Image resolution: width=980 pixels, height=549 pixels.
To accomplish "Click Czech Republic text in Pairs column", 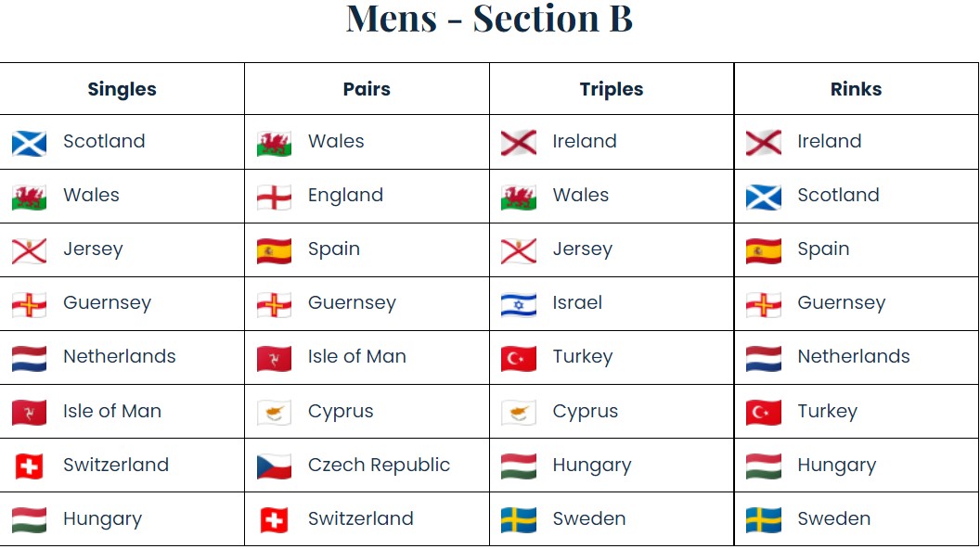I will point(379,465).
